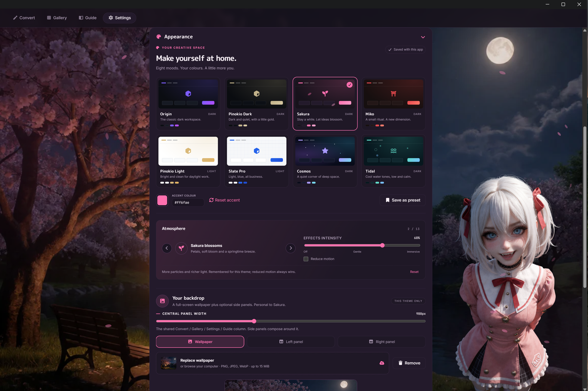Collapse the Appearance section chevron
The width and height of the screenshot is (588, 391).
pos(423,37)
